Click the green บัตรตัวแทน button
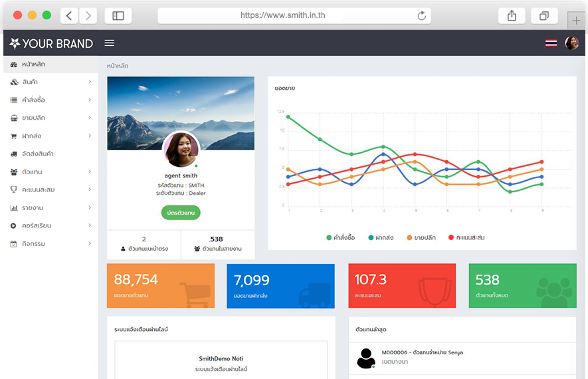Screen dimensions: 588x379 tap(180, 213)
